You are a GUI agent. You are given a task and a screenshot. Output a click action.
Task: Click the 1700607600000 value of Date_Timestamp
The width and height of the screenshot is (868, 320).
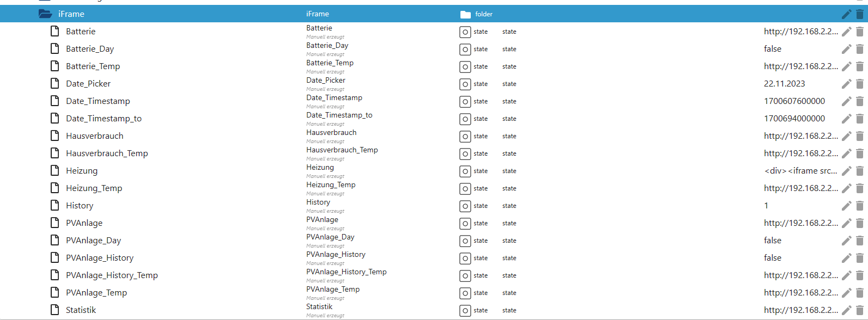(x=794, y=101)
